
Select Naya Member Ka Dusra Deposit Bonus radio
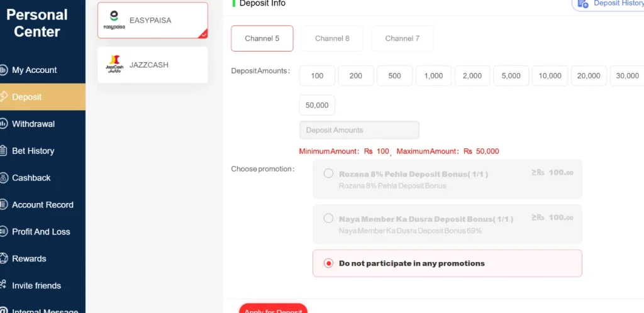click(328, 219)
